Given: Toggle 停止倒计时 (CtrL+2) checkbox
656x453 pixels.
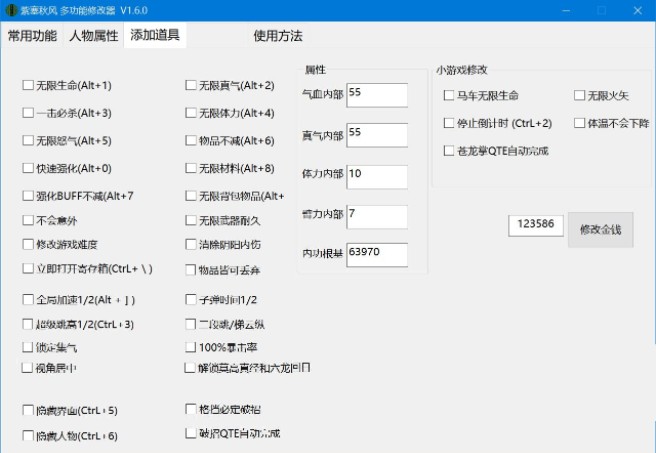Looking at the screenshot, I should [449, 123].
